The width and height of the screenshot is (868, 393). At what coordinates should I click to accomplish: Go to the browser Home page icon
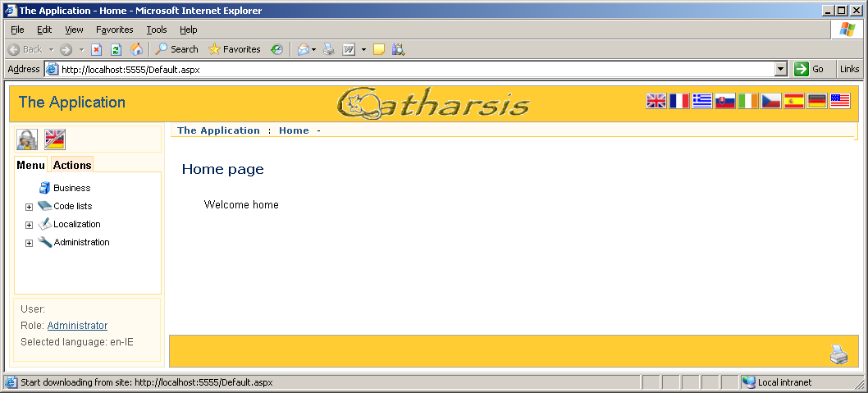click(x=136, y=49)
